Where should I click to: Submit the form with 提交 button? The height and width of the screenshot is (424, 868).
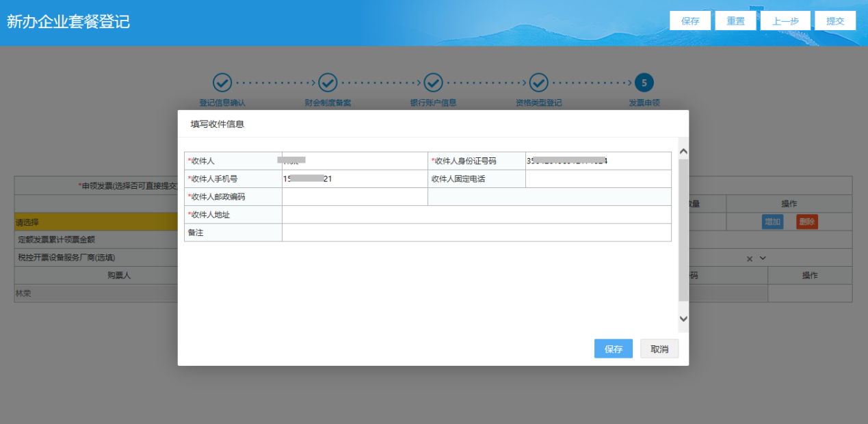[x=835, y=21]
